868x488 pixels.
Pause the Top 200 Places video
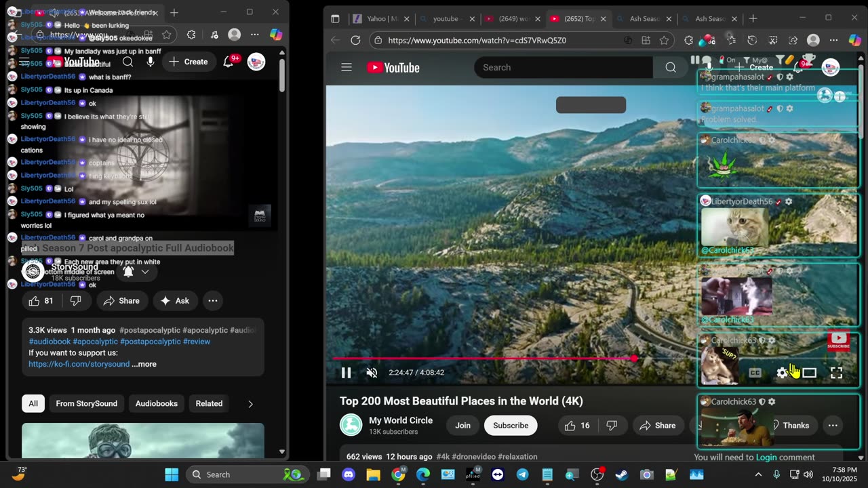(346, 373)
